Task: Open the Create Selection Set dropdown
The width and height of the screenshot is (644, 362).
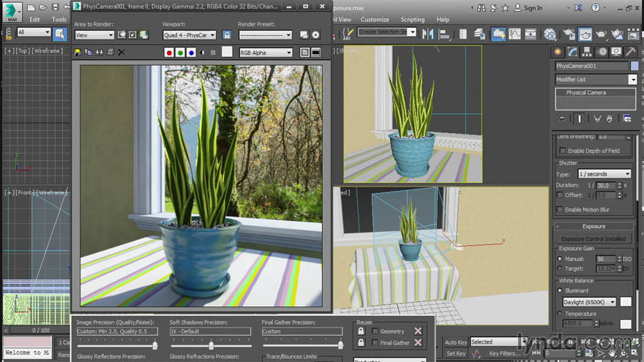Action: pyautogui.click(x=387, y=32)
